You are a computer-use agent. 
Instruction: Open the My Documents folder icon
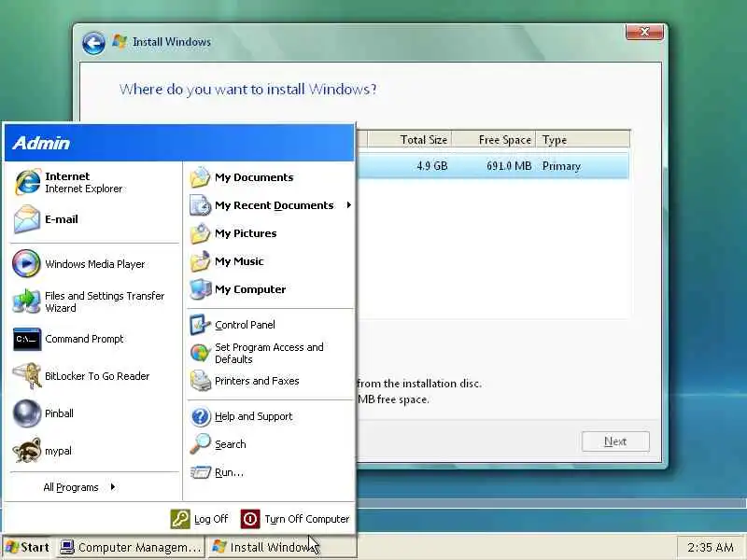[200, 177]
